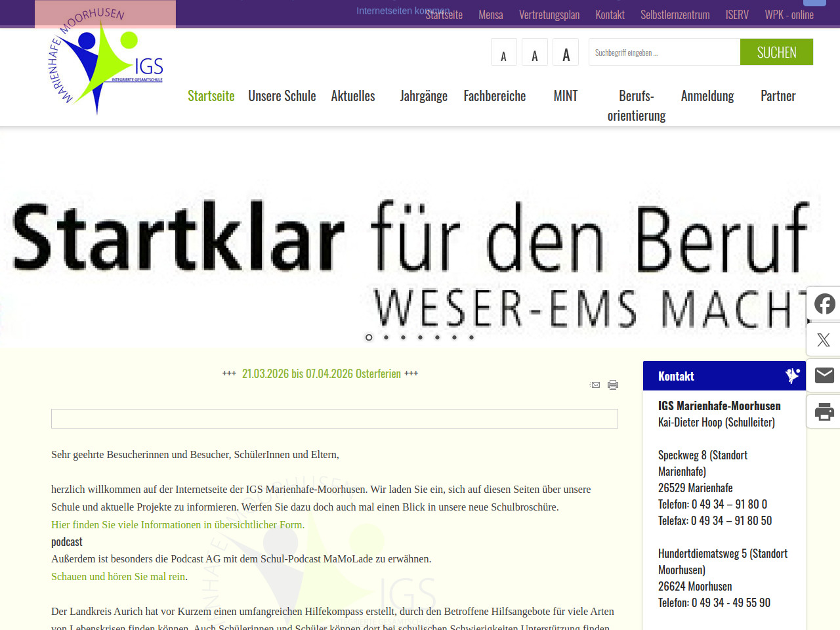The height and width of the screenshot is (630, 840).
Task: Open the Fachbereiche navigation menu
Action: tap(495, 96)
